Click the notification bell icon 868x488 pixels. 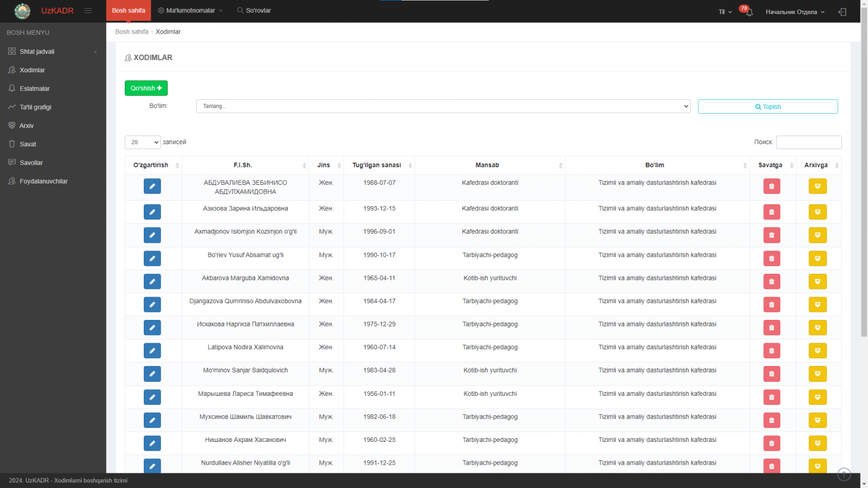749,12
